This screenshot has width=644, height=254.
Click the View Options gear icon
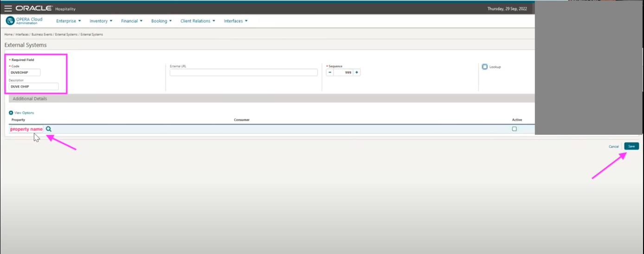(11, 113)
